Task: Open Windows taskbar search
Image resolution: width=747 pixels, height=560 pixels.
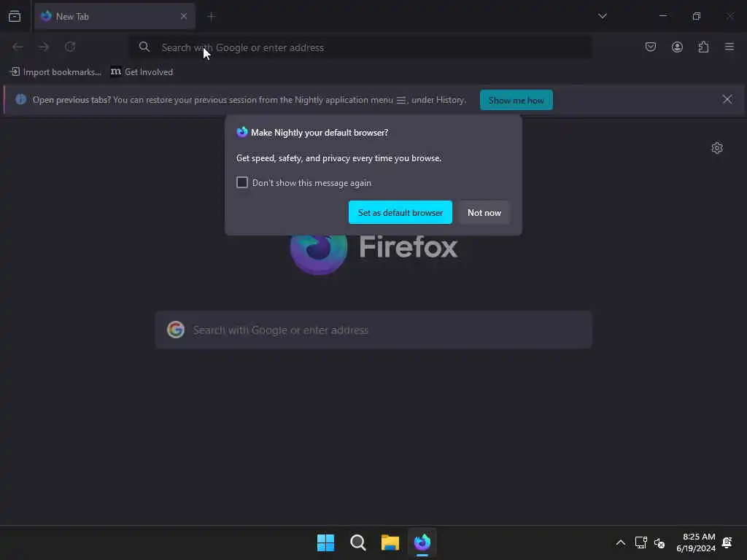Action: 357,542
